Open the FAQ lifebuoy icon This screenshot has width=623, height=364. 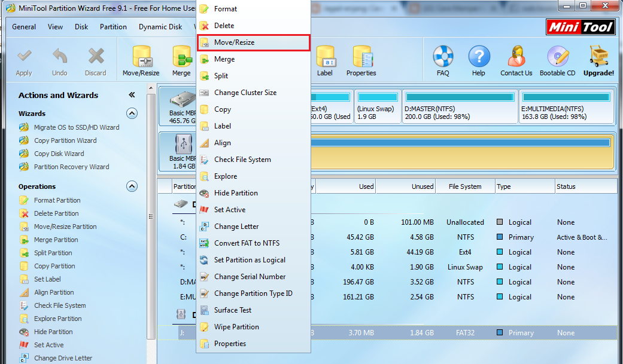tap(443, 56)
